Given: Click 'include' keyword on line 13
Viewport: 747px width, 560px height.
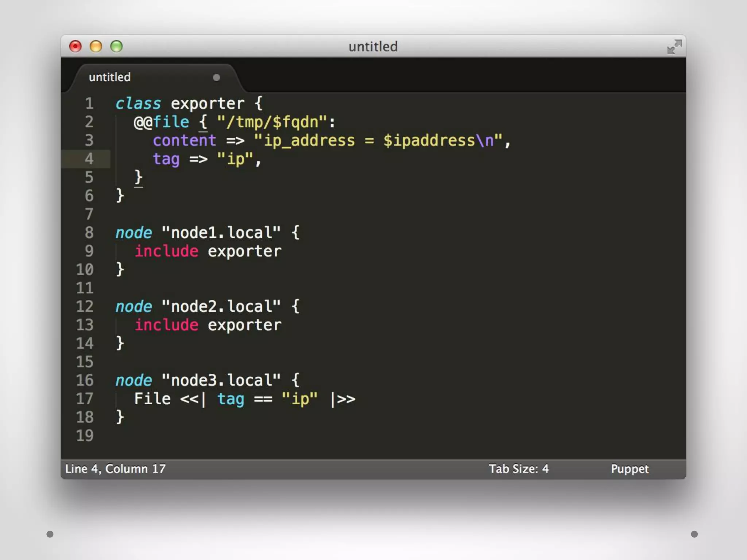Looking at the screenshot, I should 166,325.
